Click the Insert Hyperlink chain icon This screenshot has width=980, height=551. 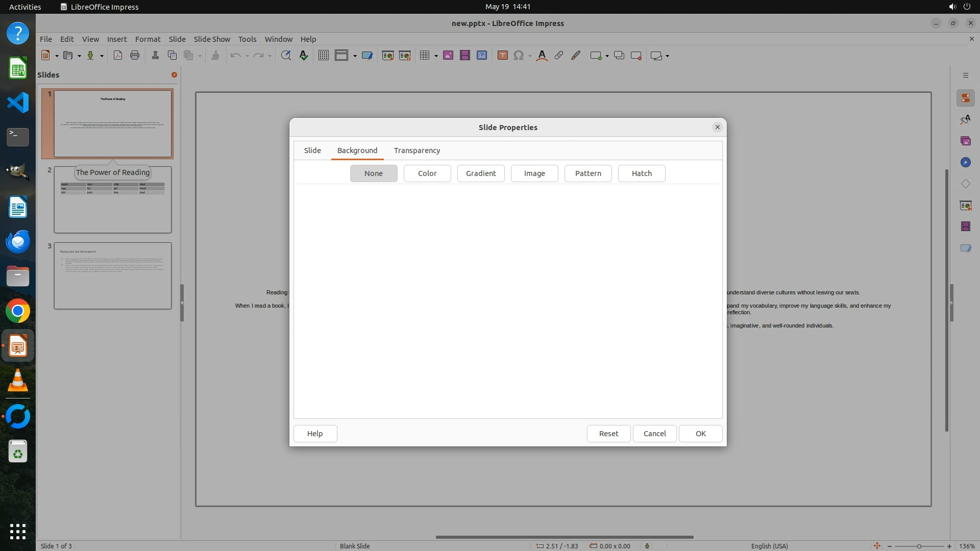(559, 56)
